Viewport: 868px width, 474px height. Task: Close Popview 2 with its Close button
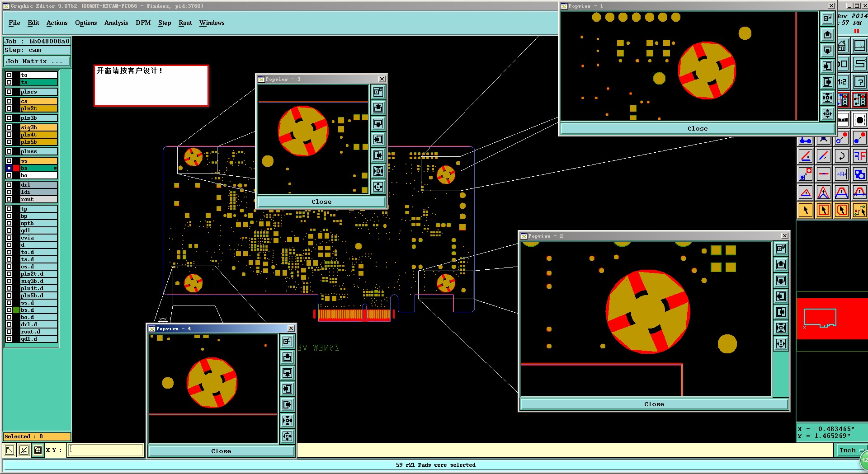click(x=654, y=404)
